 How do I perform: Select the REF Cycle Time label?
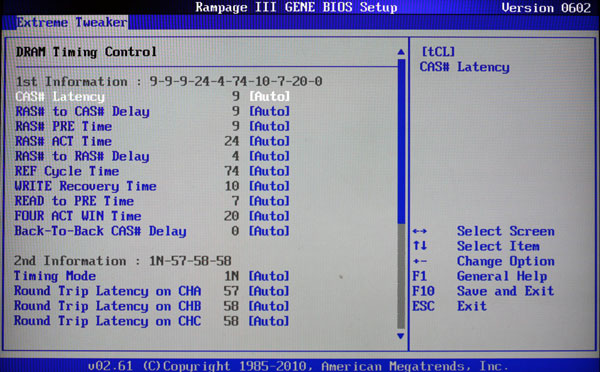(x=67, y=171)
